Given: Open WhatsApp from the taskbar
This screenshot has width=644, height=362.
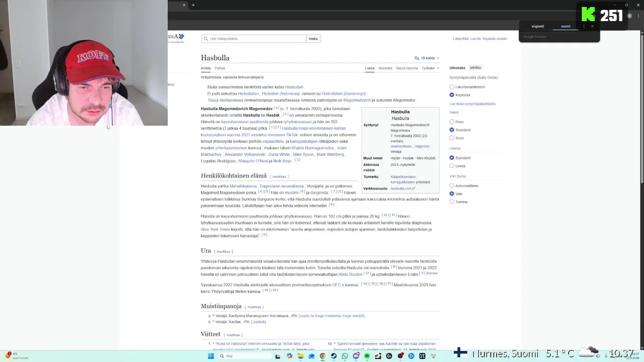Looking at the screenshot, I should click(345, 356).
